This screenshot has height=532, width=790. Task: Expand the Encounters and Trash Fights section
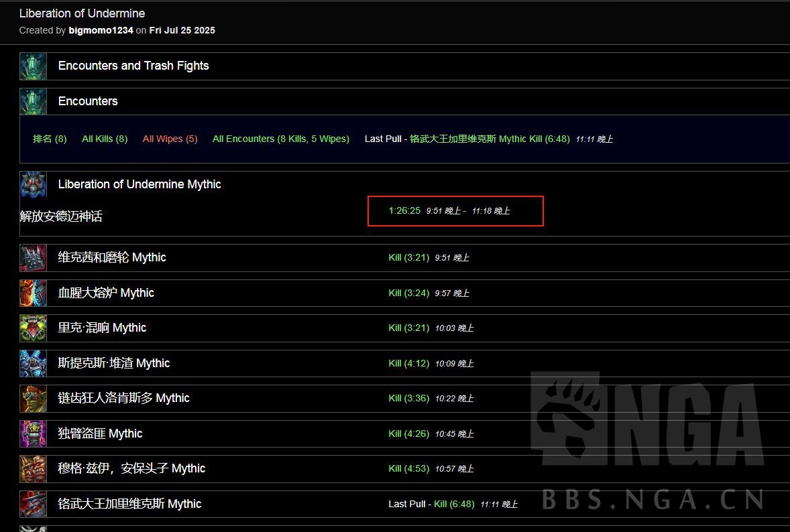pyautogui.click(x=133, y=66)
